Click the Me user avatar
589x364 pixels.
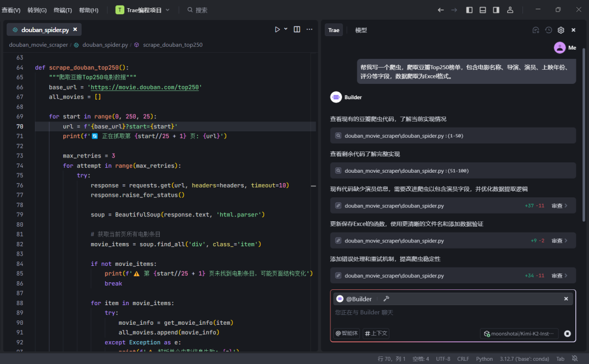560,47
